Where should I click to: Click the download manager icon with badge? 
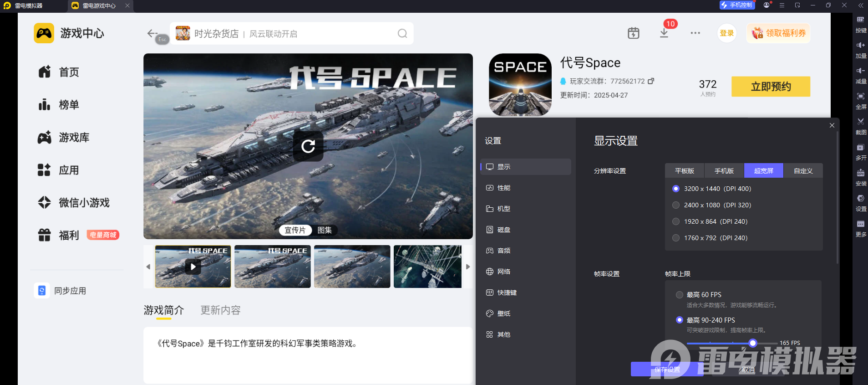tap(664, 33)
